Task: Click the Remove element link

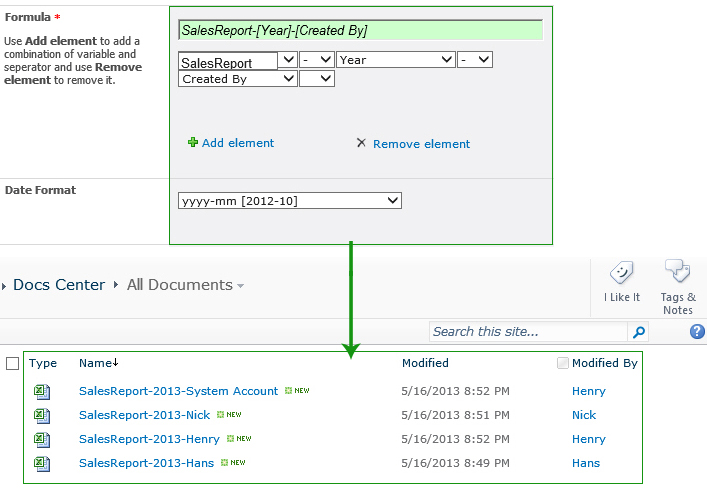Action: coord(421,144)
